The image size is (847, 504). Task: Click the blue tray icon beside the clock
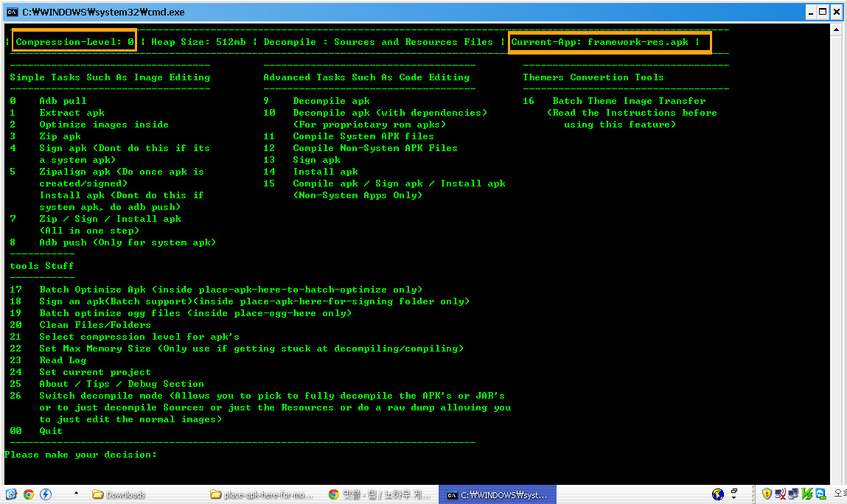[x=820, y=494]
